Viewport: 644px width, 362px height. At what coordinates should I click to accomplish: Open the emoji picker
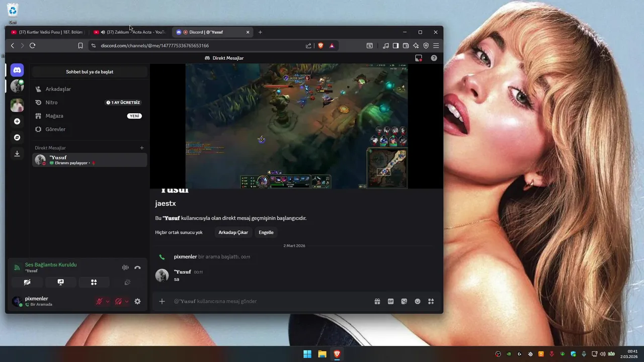(x=418, y=301)
